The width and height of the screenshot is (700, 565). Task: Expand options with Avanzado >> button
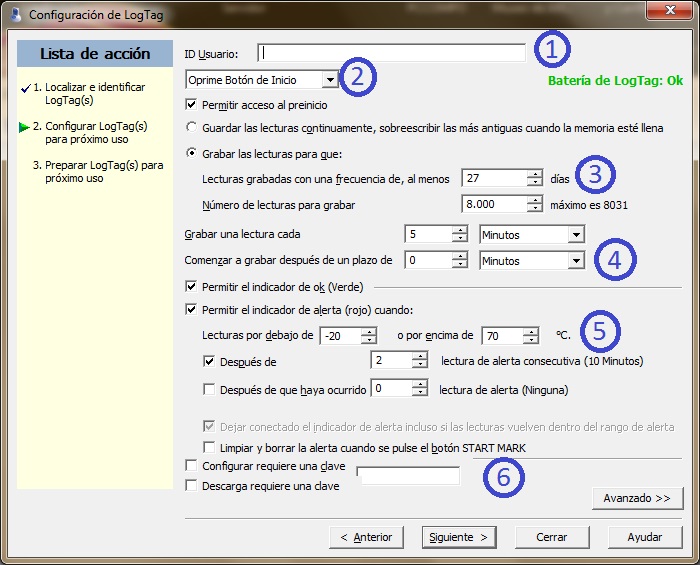click(638, 498)
